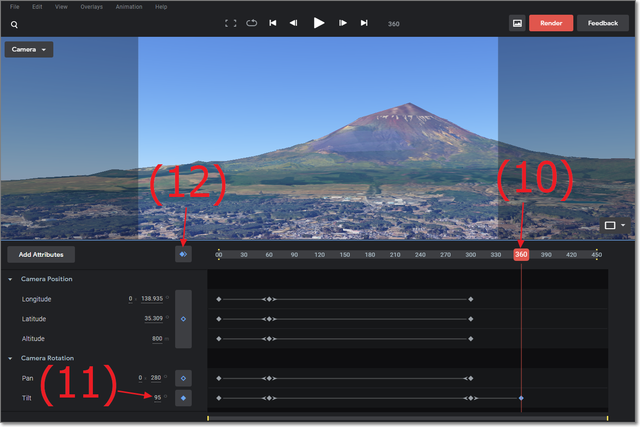The height and width of the screenshot is (427, 640).
Task: Click the Add Attributes button
Action: pyautogui.click(x=39, y=255)
